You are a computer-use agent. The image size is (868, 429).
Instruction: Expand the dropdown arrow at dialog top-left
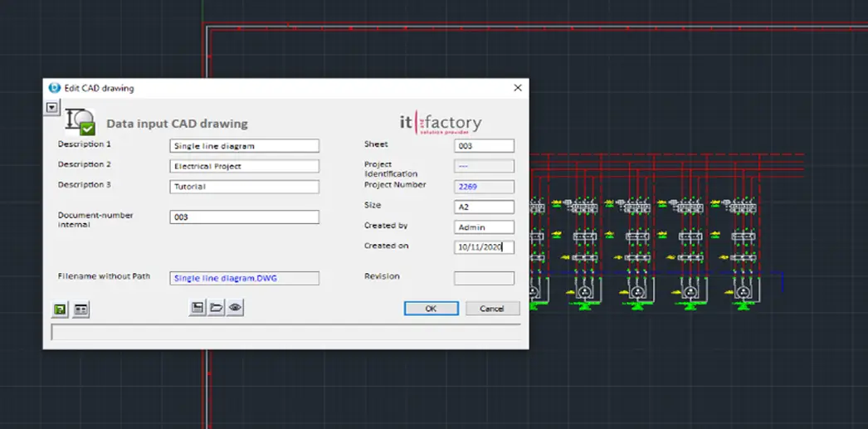pos(52,107)
